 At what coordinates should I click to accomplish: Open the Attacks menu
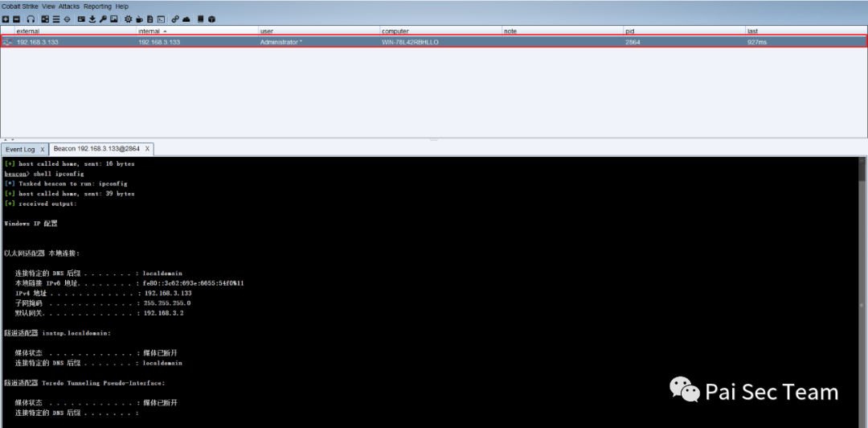[69, 6]
